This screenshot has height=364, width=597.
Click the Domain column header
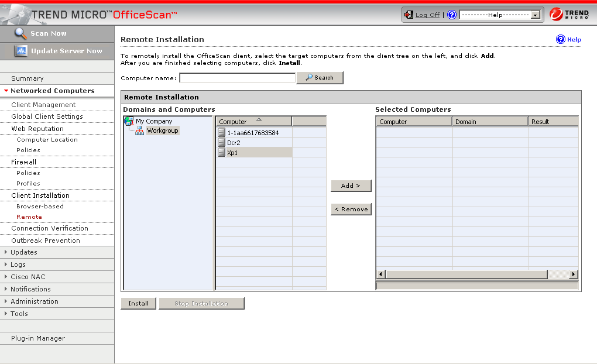click(490, 122)
